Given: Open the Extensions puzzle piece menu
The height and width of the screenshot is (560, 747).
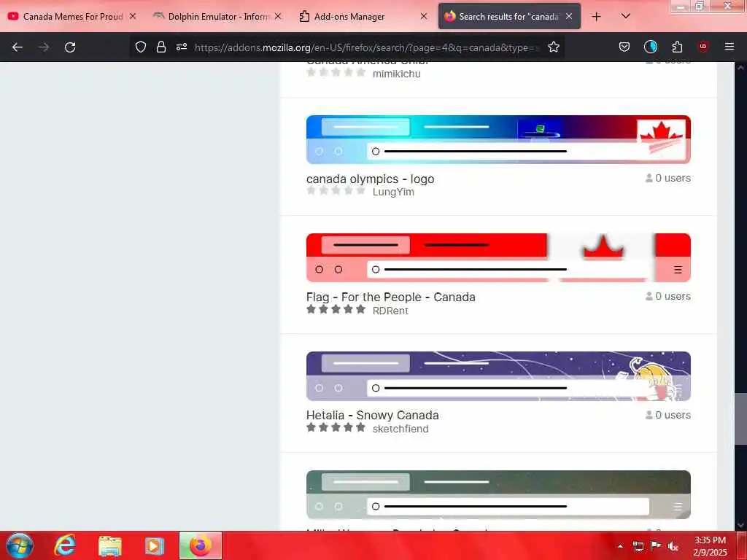Looking at the screenshot, I should click(x=677, y=47).
